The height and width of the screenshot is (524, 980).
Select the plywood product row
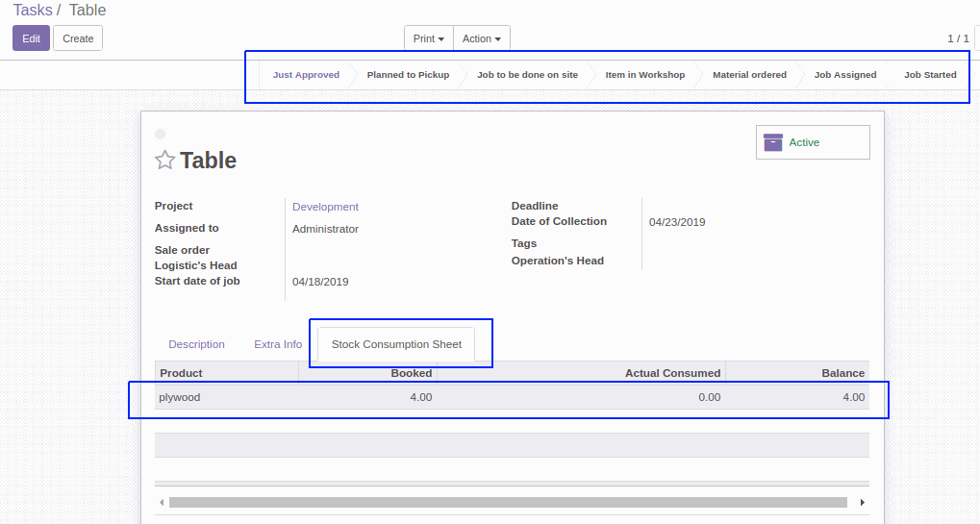pos(180,397)
